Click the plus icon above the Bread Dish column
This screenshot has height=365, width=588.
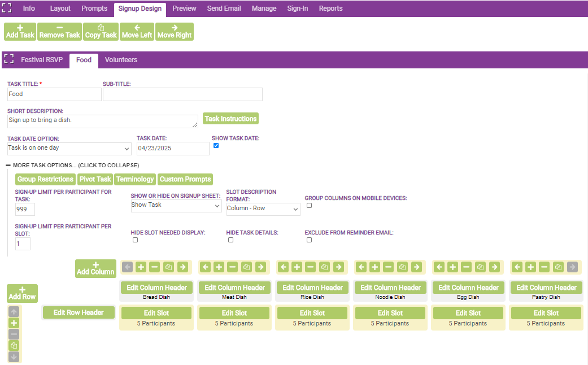coord(141,267)
